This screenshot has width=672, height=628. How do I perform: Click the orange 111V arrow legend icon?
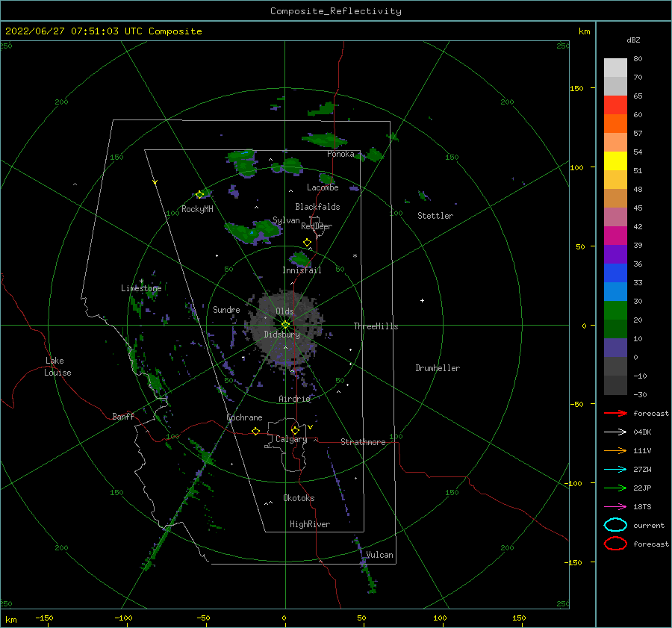pyautogui.click(x=615, y=450)
